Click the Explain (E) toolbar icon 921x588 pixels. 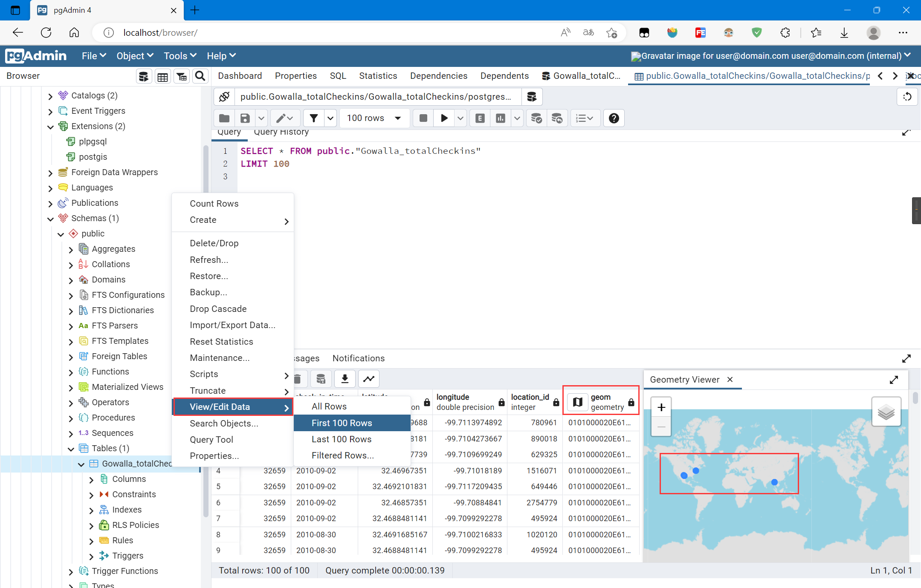click(x=480, y=118)
